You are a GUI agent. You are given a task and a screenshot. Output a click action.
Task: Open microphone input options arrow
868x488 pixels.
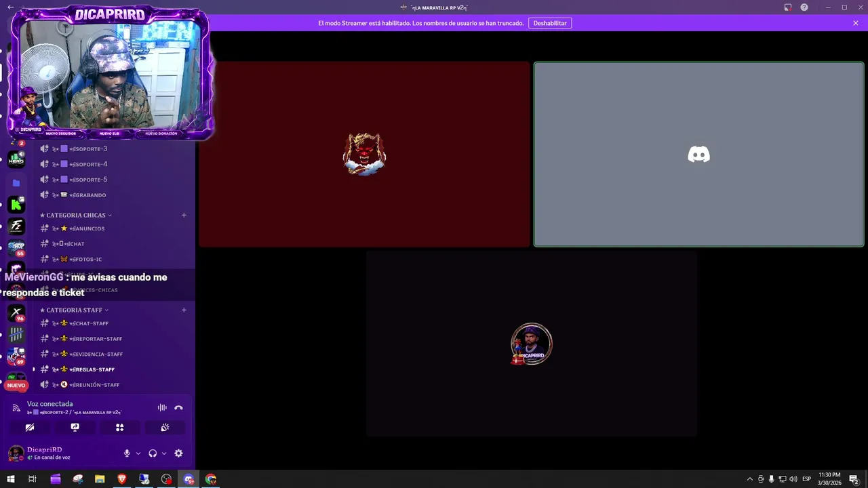click(x=138, y=453)
